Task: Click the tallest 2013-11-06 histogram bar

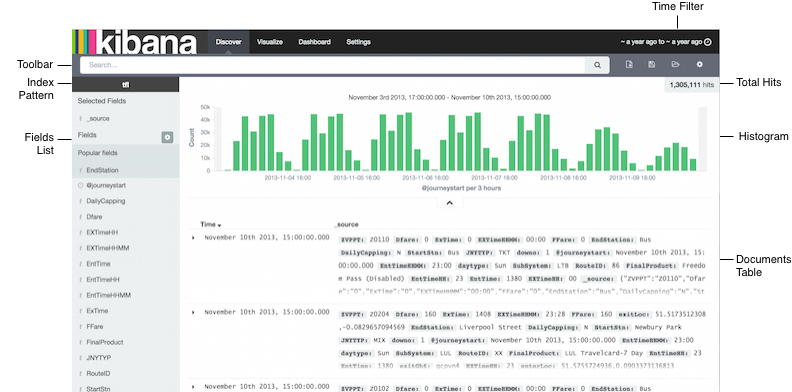Action: 409,141
